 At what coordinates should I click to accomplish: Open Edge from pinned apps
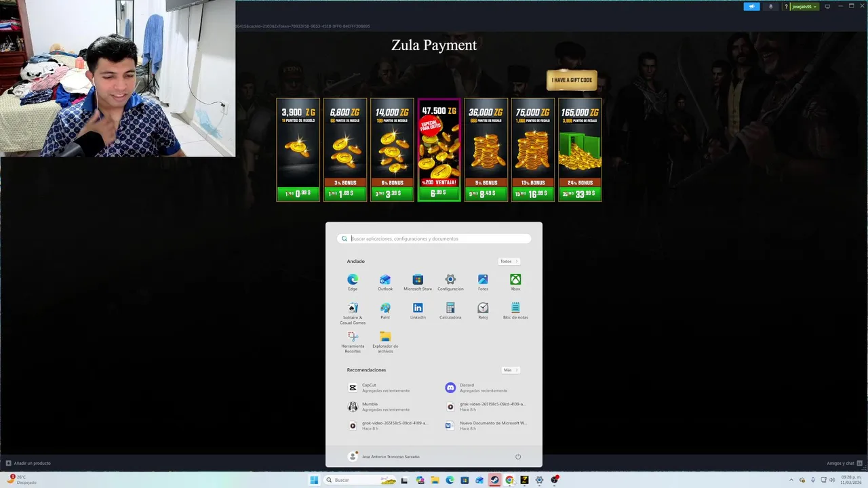pyautogui.click(x=353, y=283)
